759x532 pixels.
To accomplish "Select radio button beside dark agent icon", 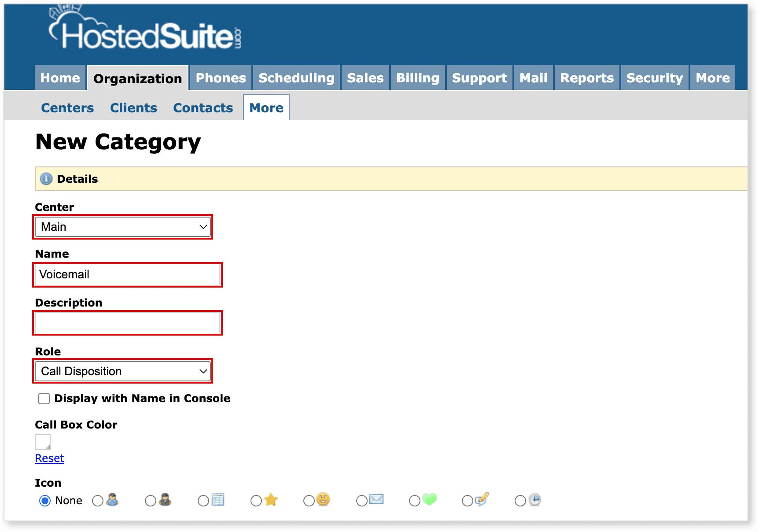I will 151,501.
